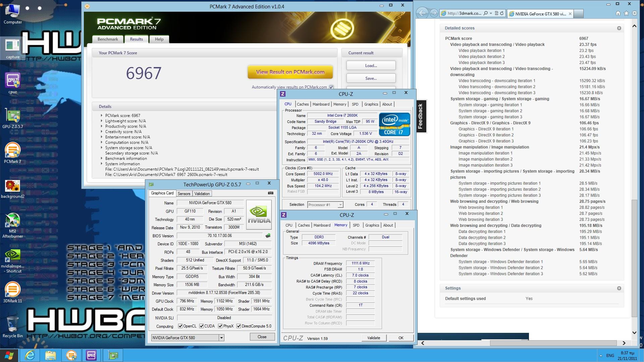Switch to GPU-Z taskbar icon
This screenshot has width=644, height=362.
[113, 355]
